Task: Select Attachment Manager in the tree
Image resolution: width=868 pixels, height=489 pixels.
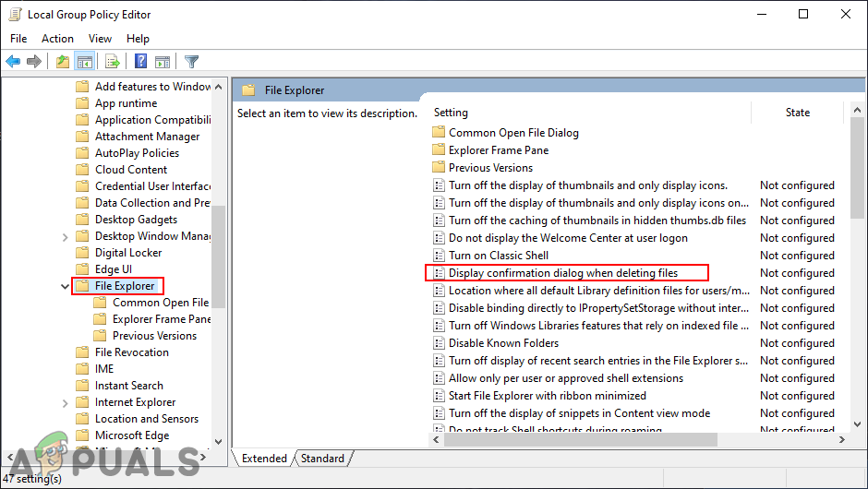Action: [x=147, y=137]
